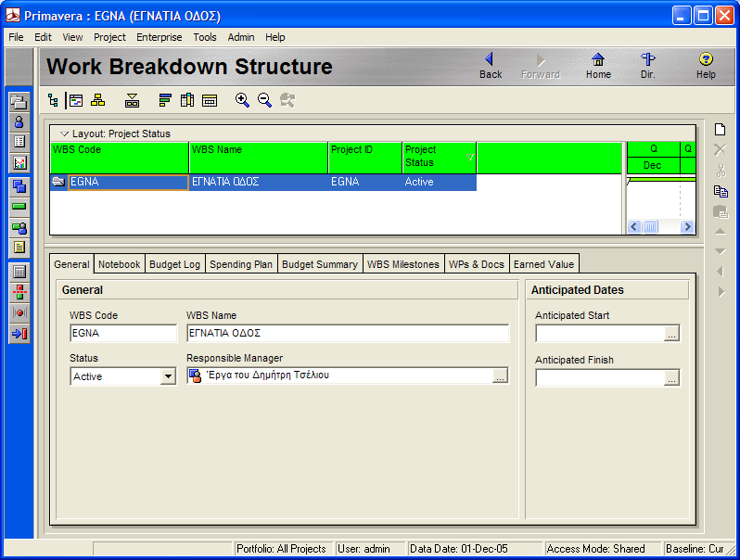Open the Resources view with person icon
740x560 pixels.
(19, 121)
